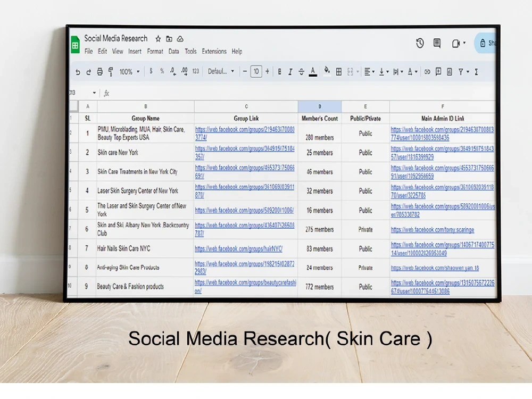Screen dimensions: 532x399
Task: Open Hair Nails Skin Care NYC group link
Action: click(x=238, y=248)
